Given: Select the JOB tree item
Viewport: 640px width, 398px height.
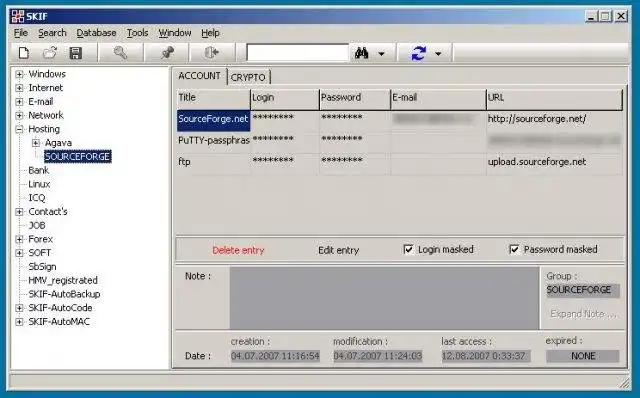Looking at the screenshot, I should pos(37,225).
